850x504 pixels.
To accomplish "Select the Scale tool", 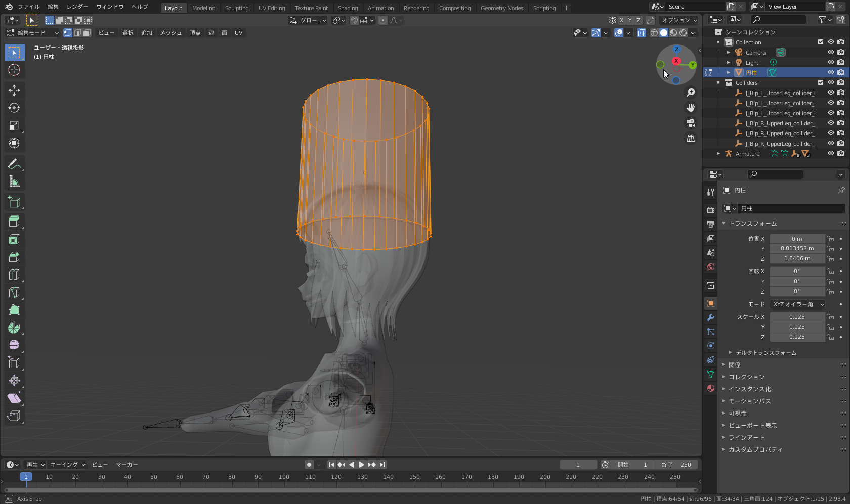I will click(14, 126).
